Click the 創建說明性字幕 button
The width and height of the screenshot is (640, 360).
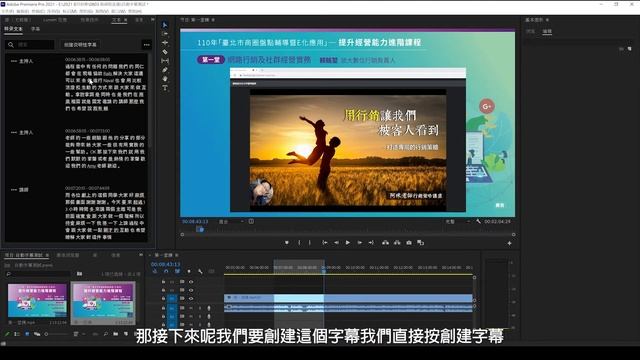click(80, 45)
